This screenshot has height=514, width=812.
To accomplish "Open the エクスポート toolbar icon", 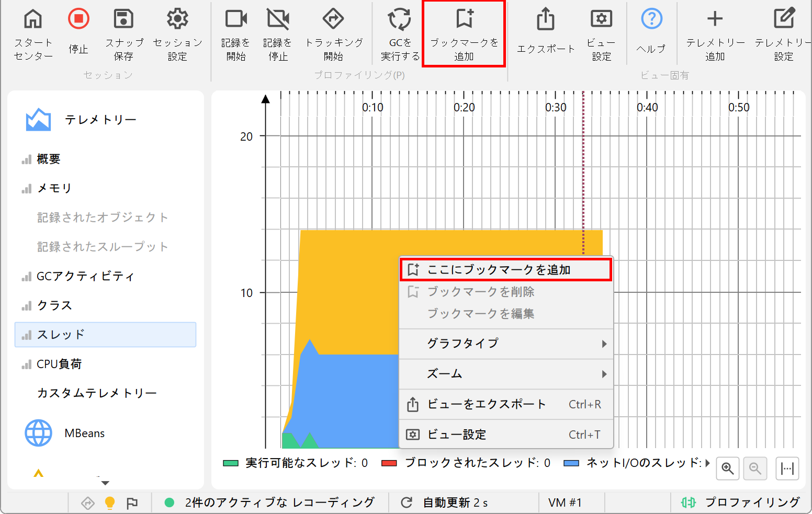I will 546,20.
